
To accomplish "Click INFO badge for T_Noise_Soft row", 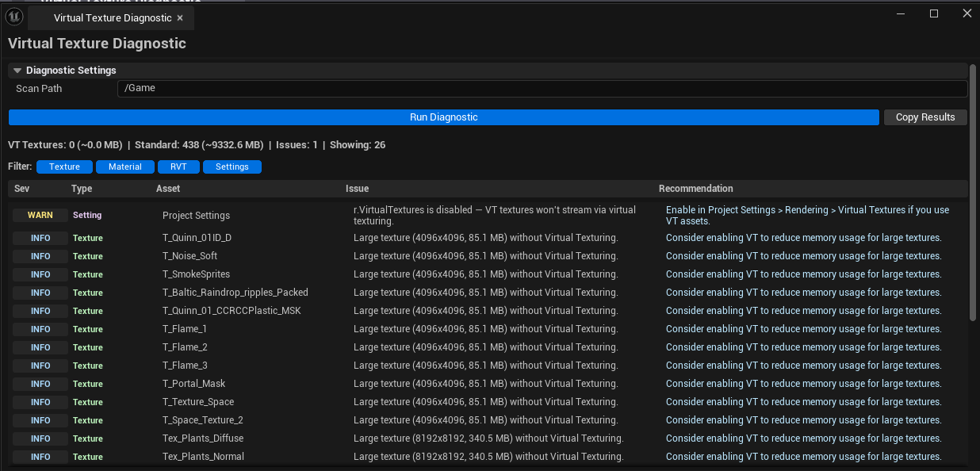I will 40,256.
